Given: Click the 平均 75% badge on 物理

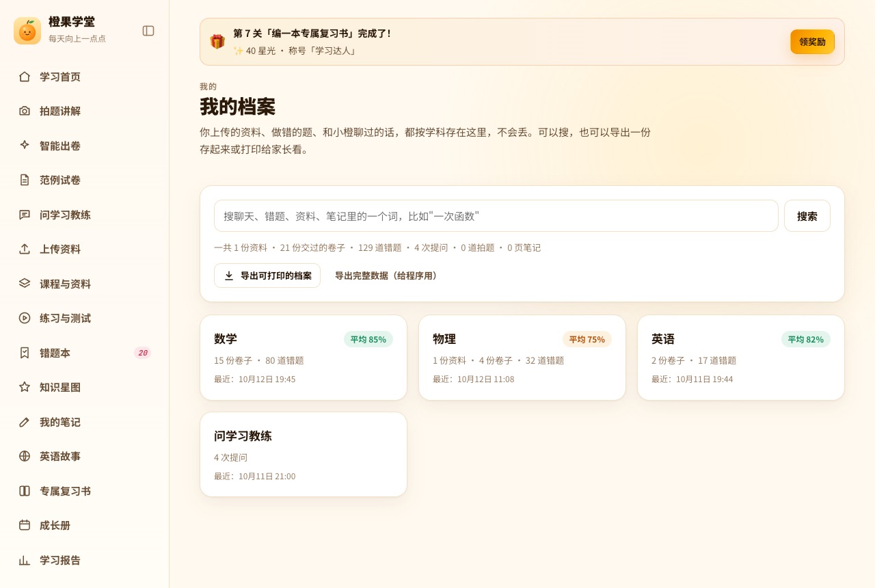Looking at the screenshot, I should point(587,339).
